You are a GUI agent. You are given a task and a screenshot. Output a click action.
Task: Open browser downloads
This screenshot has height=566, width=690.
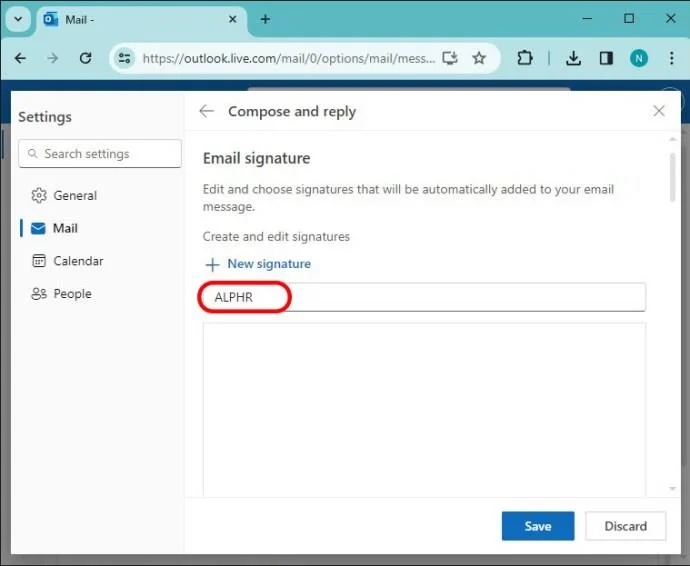click(x=573, y=58)
